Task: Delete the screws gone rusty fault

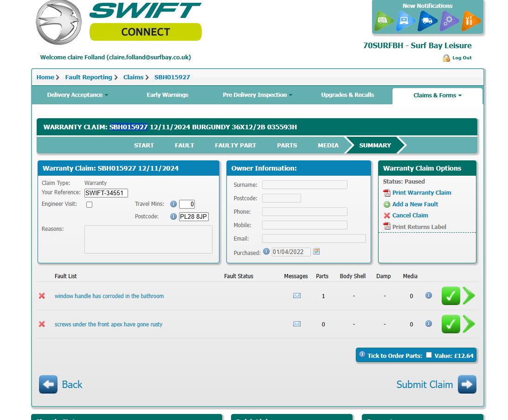Action: point(42,324)
